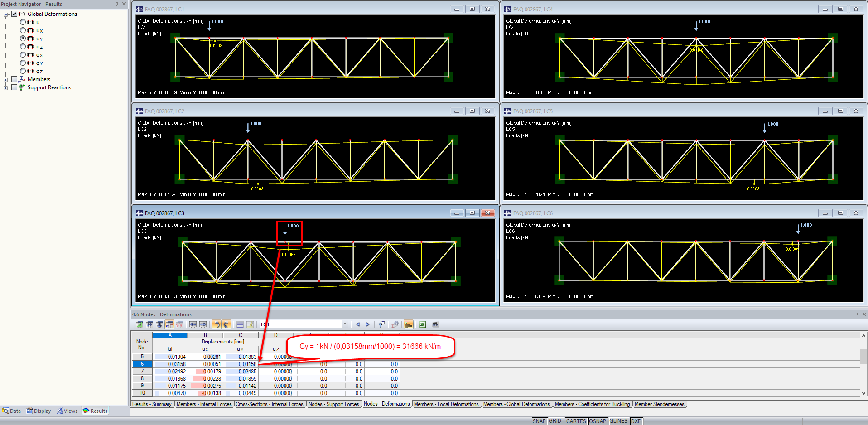
Task: Select the previous load case arrow icon
Action: (x=357, y=324)
